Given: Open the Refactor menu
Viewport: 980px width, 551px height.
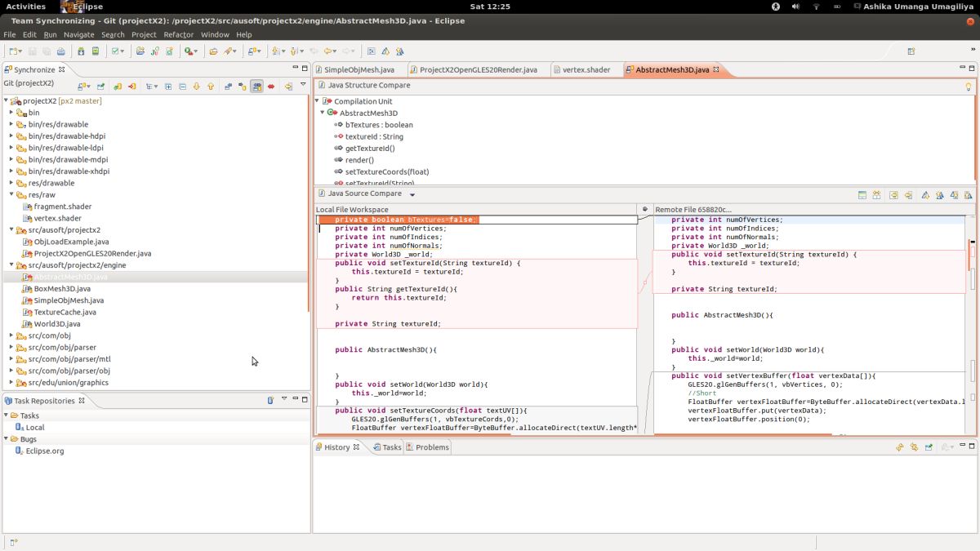Looking at the screenshot, I should coord(178,35).
